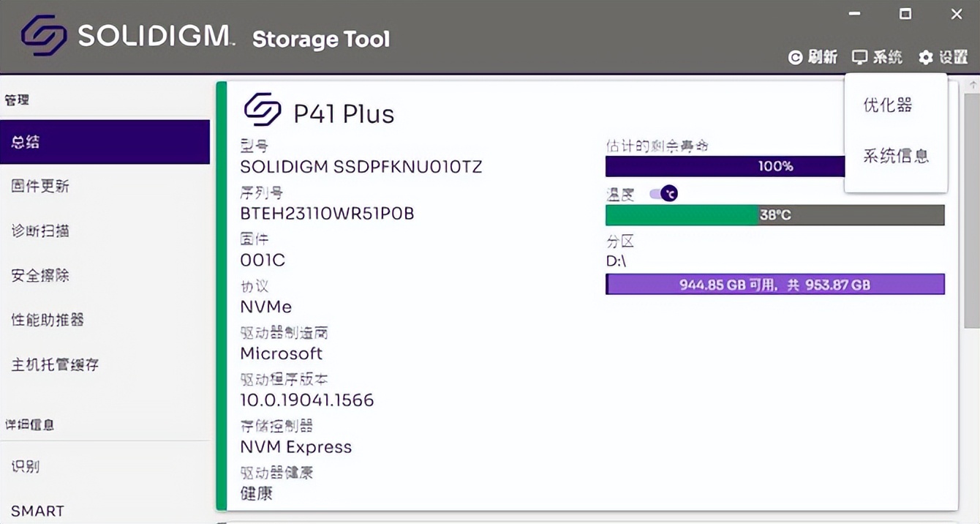Click the D:\ partition capacity bar

coord(775,285)
